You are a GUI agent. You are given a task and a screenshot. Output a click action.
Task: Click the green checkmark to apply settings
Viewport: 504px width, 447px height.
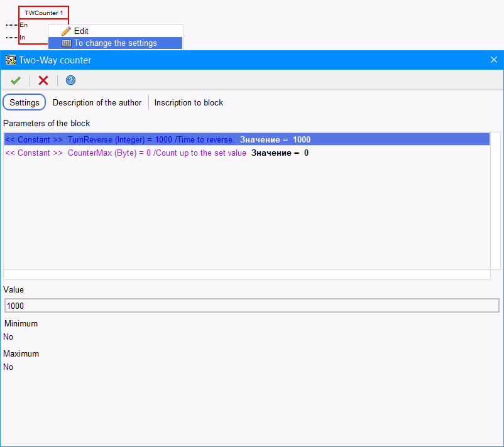pyautogui.click(x=16, y=80)
